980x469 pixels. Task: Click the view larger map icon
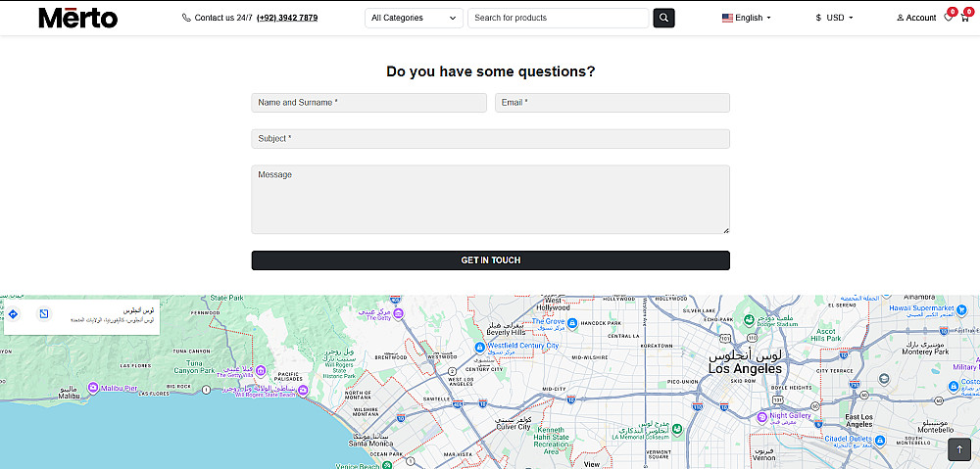(44, 313)
